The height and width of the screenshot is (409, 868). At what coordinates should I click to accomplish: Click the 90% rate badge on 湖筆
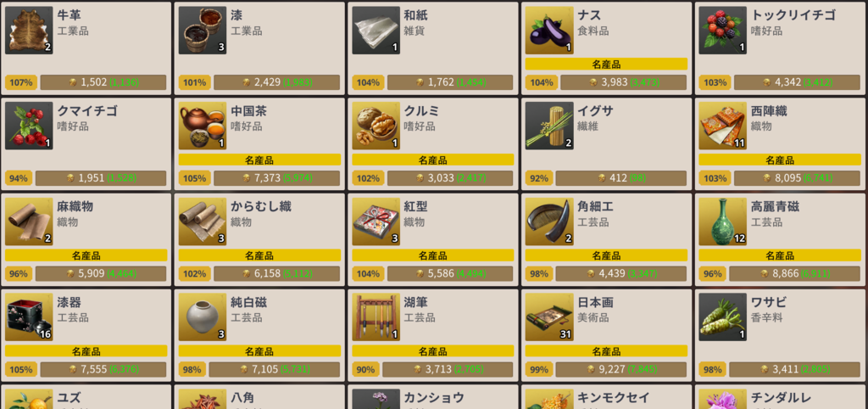pyautogui.click(x=365, y=369)
